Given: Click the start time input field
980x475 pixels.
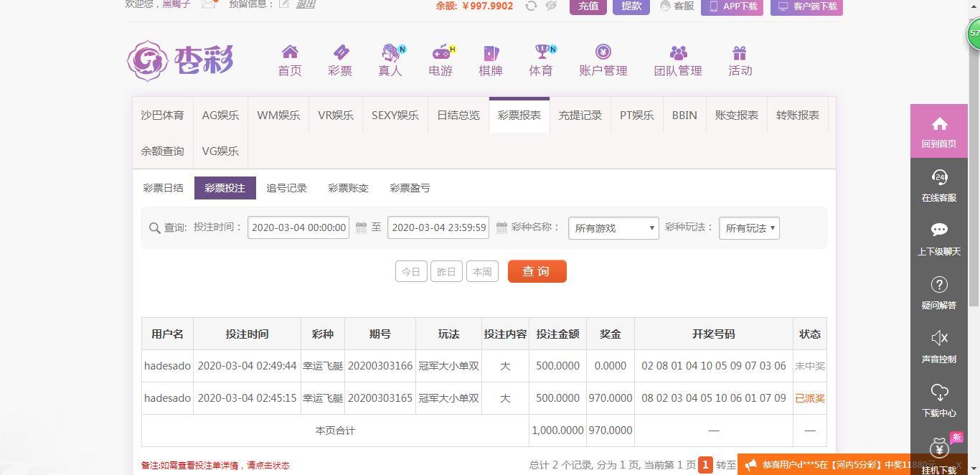Looking at the screenshot, I should point(298,227).
